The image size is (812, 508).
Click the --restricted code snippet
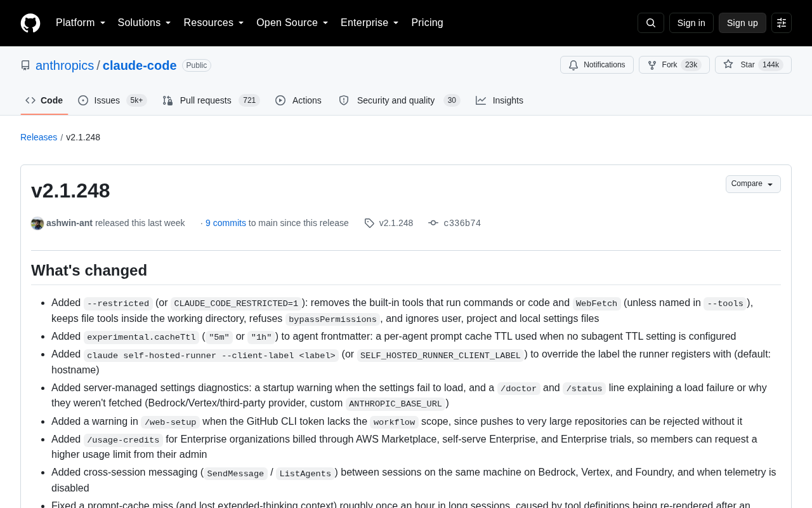click(118, 304)
